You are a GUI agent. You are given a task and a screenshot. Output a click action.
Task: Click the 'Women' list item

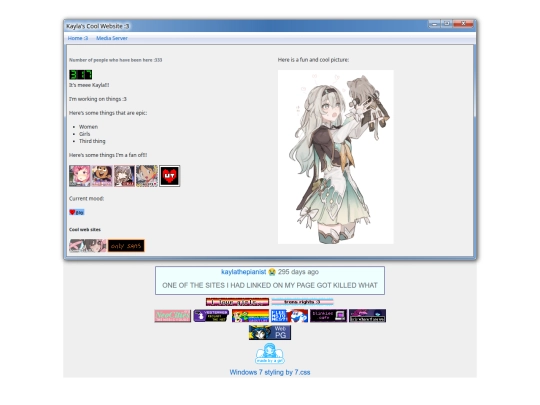pyautogui.click(x=89, y=127)
